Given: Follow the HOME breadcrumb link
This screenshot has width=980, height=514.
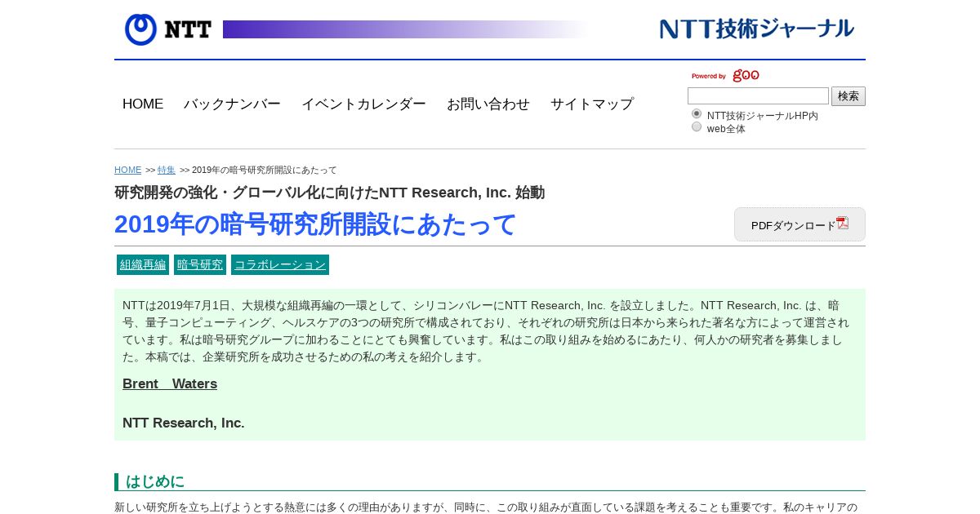Looking at the screenshot, I should pos(128,170).
